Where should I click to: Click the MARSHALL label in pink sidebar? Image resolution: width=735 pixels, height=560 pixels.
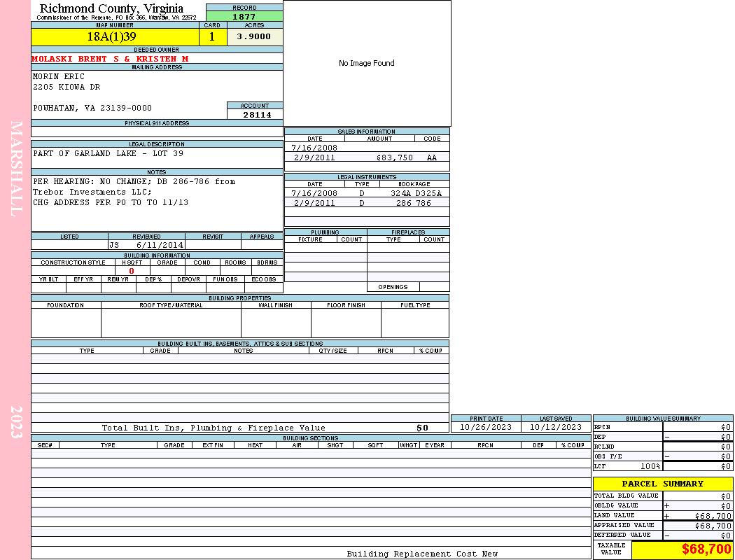pyautogui.click(x=17, y=168)
